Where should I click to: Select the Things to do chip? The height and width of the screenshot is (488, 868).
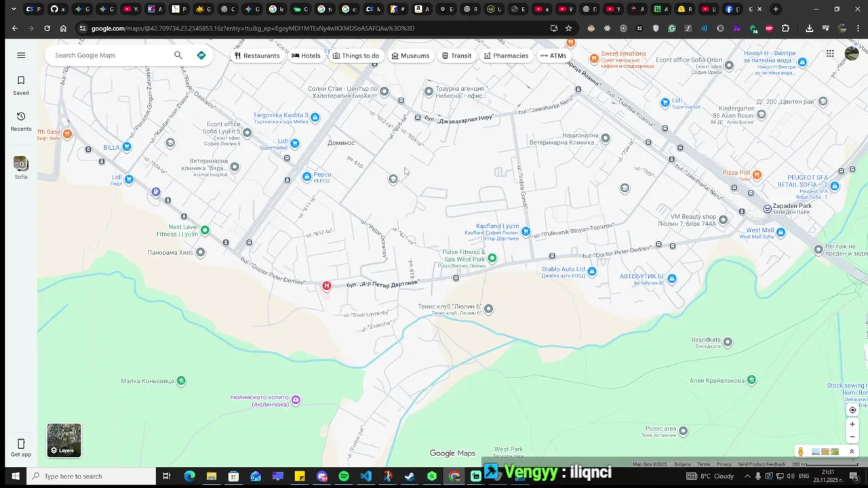356,56
